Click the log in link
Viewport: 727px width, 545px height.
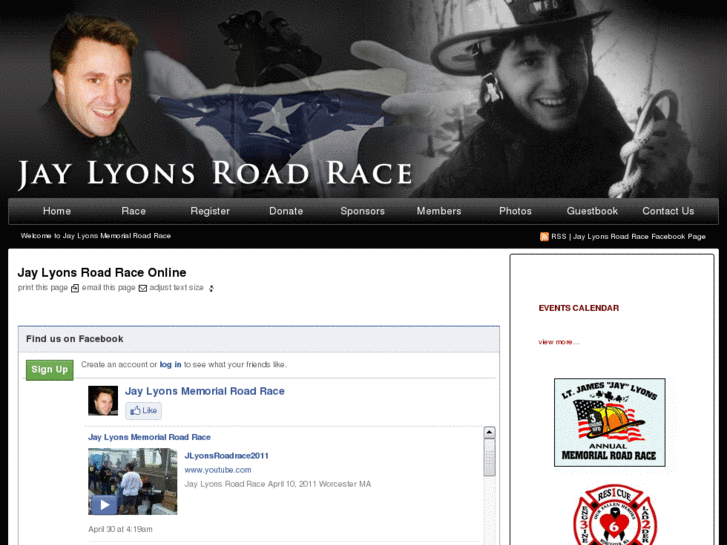pos(170,365)
